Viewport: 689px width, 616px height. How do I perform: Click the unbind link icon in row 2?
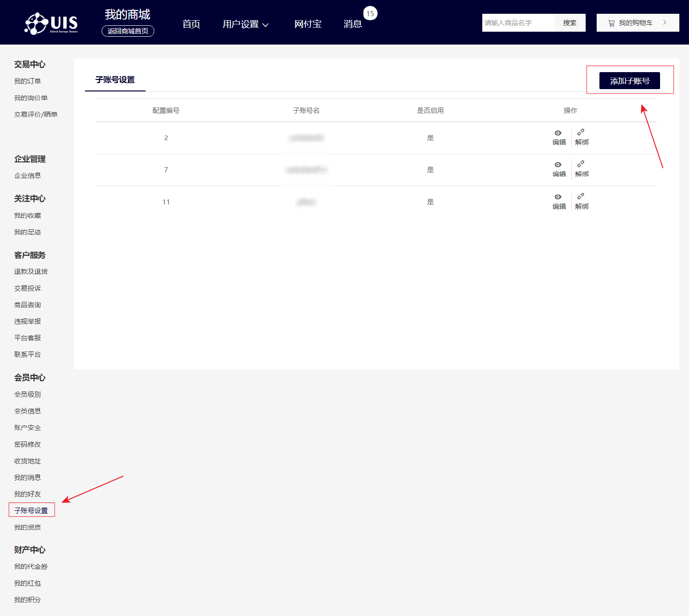[x=581, y=132]
